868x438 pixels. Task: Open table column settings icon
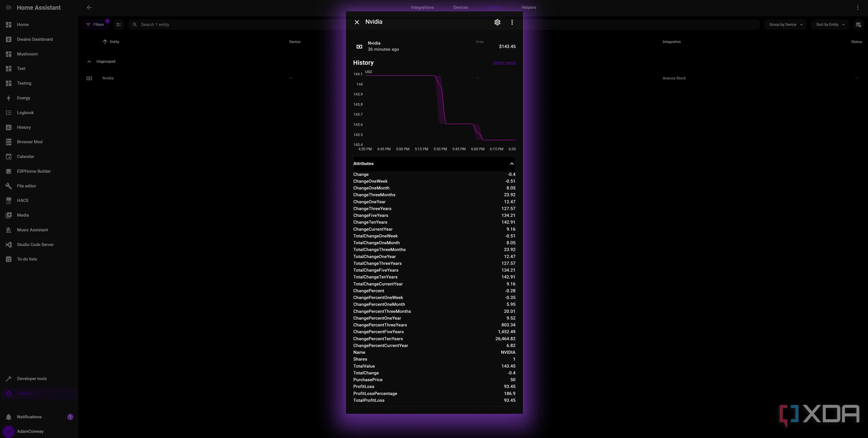point(858,25)
